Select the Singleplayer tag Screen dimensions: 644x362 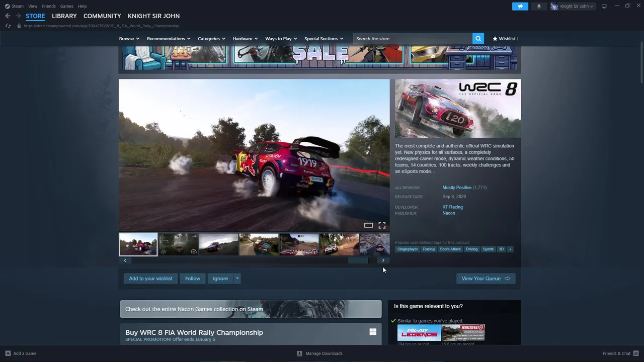click(407, 249)
